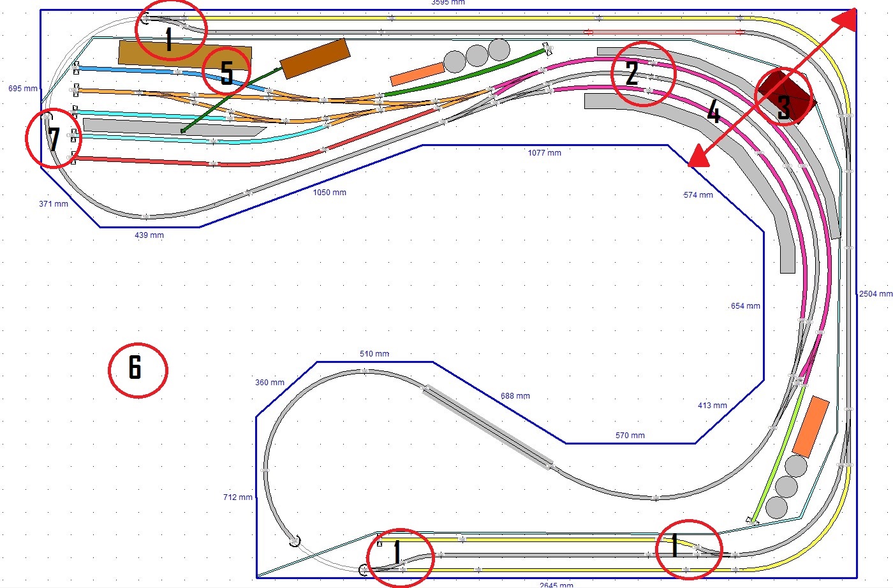Click the 510 mm dimension label
Viewport: 893px width, 588px height.
point(374,353)
